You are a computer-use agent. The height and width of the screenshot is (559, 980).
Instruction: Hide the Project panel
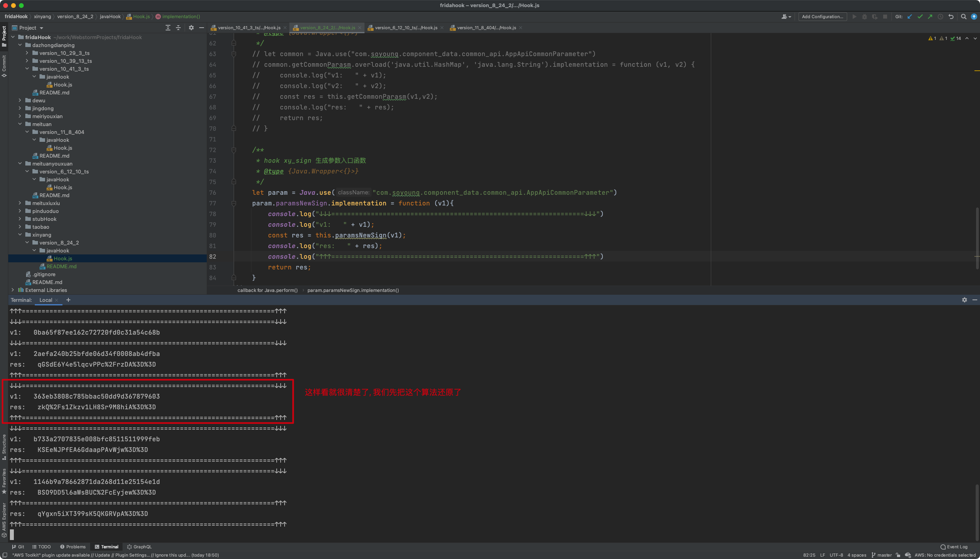click(202, 28)
